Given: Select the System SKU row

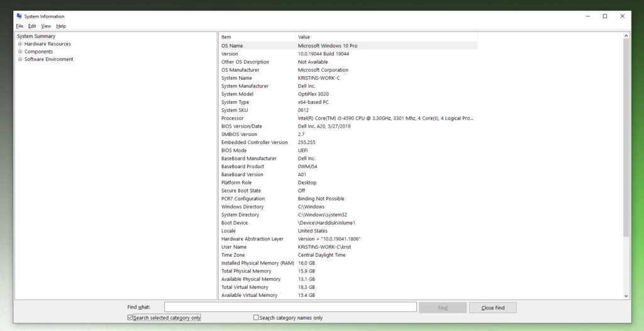Looking at the screenshot, I should pos(348,110).
